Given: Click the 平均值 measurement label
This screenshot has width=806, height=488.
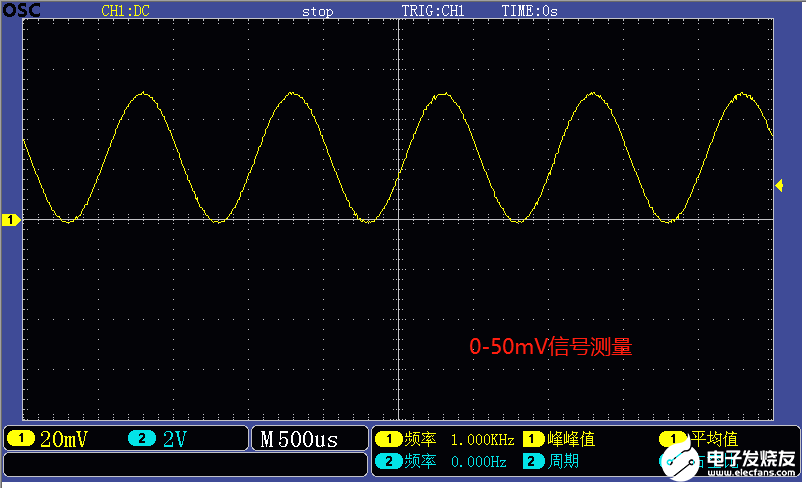Looking at the screenshot, I should click(x=715, y=439).
